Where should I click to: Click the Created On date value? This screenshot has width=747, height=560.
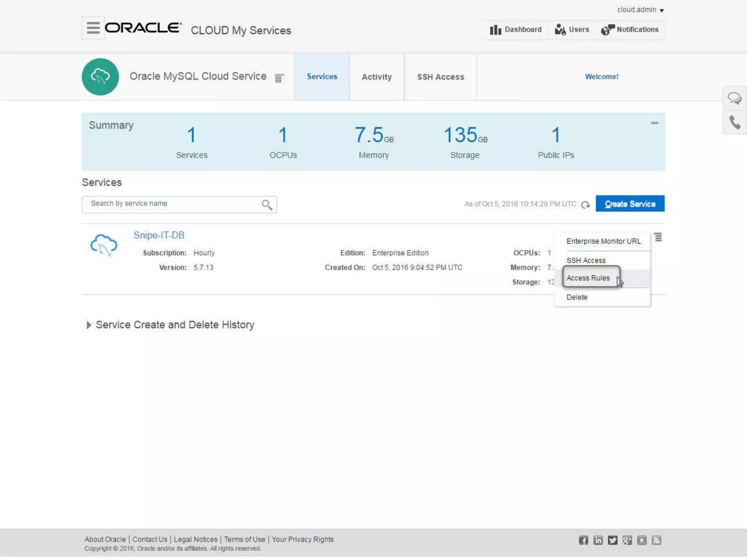(417, 268)
